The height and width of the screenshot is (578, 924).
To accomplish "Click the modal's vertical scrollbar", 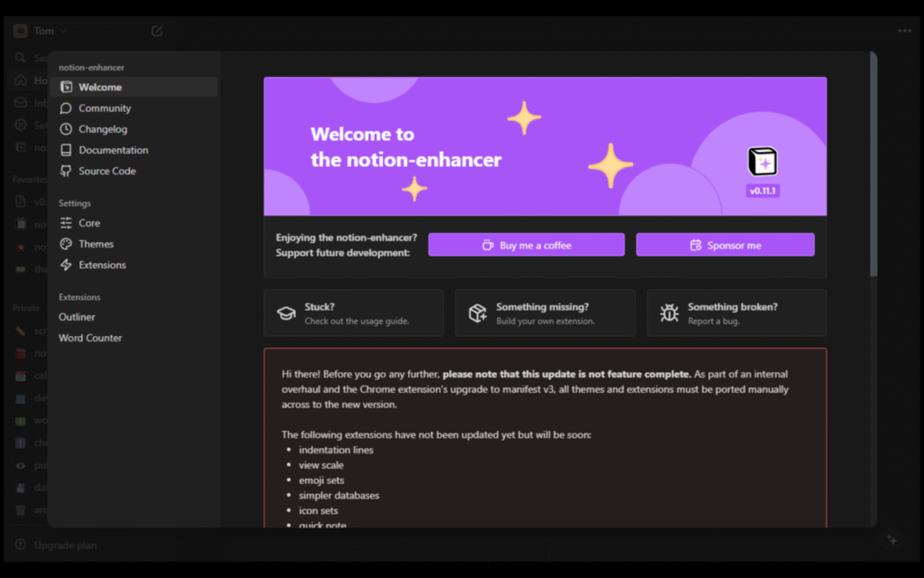I will point(873,163).
